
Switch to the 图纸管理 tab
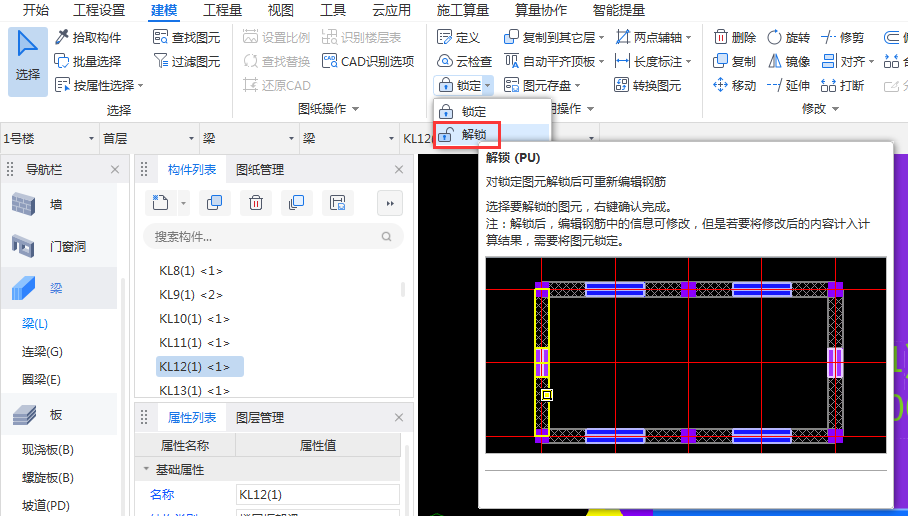pos(260,170)
